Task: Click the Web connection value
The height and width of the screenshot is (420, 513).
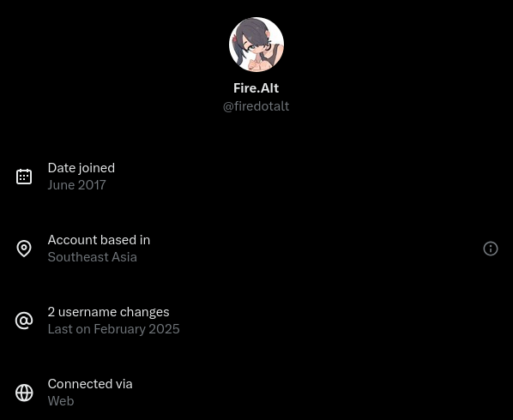Action: point(61,401)
